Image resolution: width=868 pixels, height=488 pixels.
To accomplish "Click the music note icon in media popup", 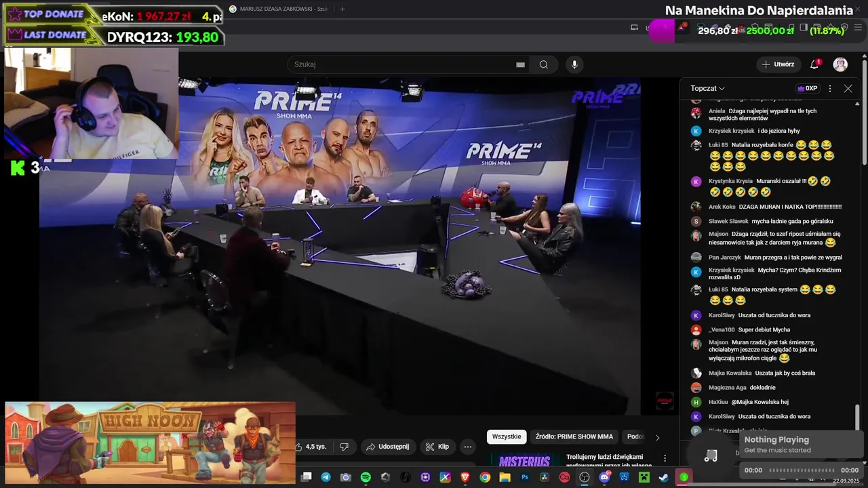I will (x=711, y=455).
